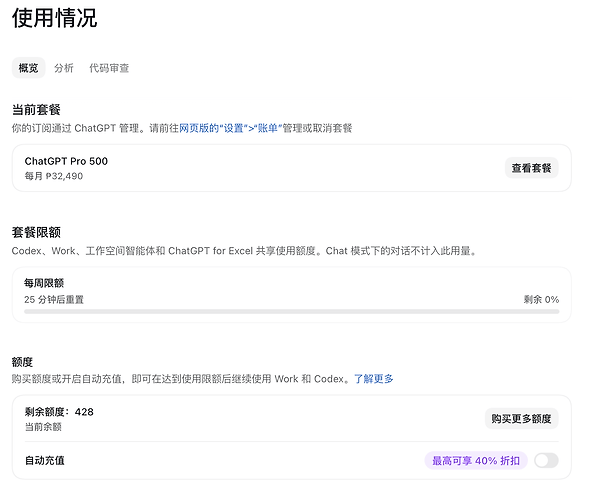Click the 剩余 0% remaining label

point(541,299)
